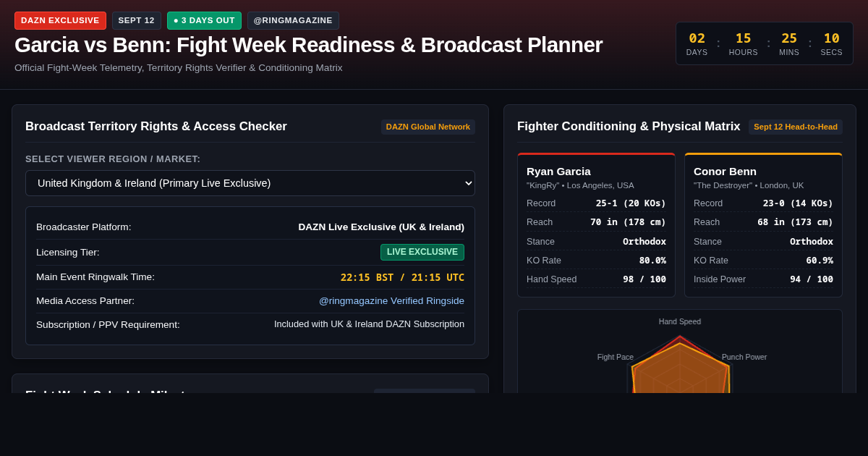868x456 pixels.
Task: Click the Media Access Partner label
Action: [x=85, y=301]
